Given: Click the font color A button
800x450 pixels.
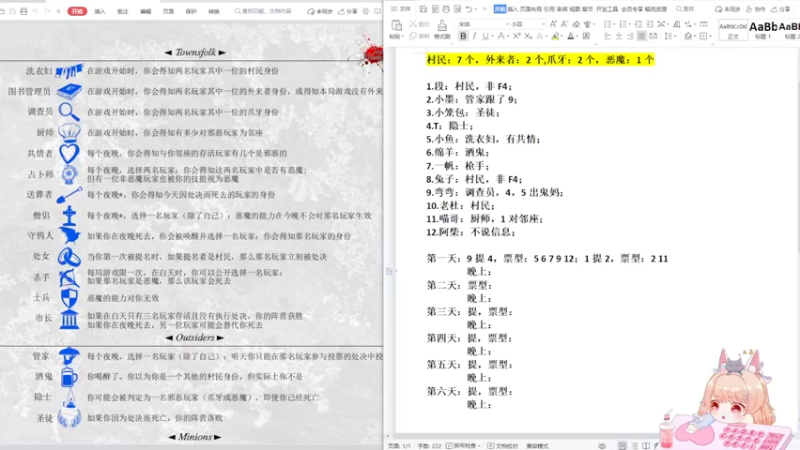Looking at the screenshot, I should point(571,36).
